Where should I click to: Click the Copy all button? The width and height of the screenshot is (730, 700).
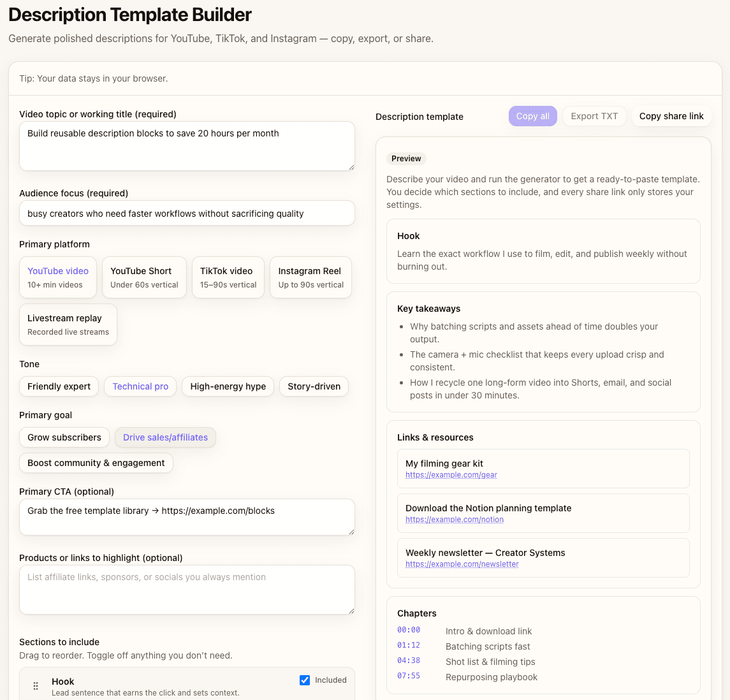[x=532, y=116]
